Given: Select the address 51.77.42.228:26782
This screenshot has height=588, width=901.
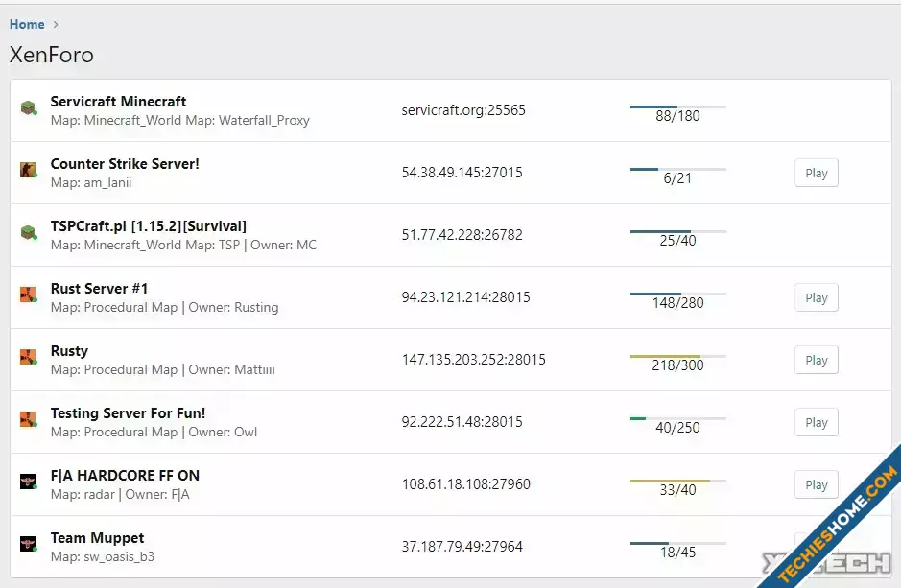Looking at the screenshot, I should click(x=462, y=235).
